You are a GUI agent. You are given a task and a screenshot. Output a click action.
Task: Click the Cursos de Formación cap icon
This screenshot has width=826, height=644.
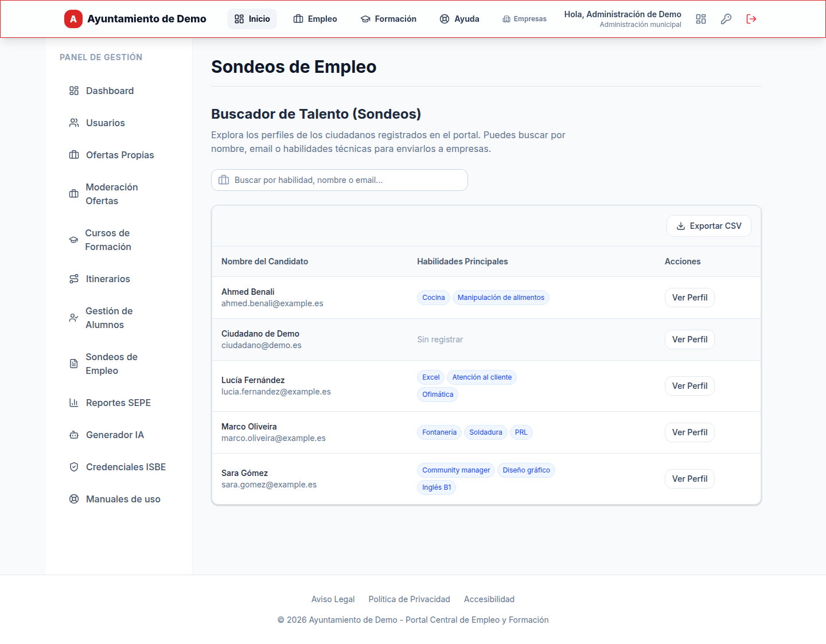click(x=73, y=240)
